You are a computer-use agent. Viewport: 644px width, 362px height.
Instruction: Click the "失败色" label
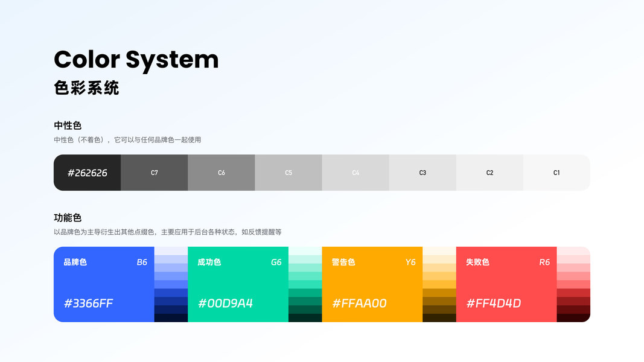(x=477, y=262)
